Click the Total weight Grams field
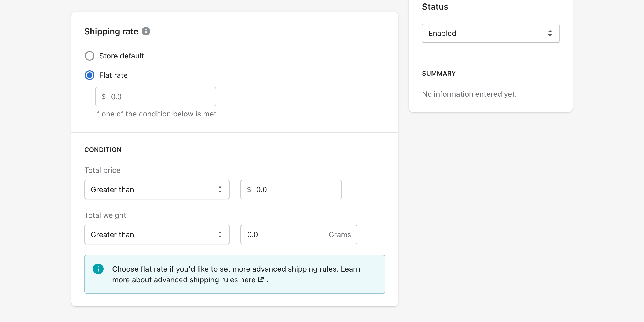This screenshot has width=644, height=322. point(284,235)
